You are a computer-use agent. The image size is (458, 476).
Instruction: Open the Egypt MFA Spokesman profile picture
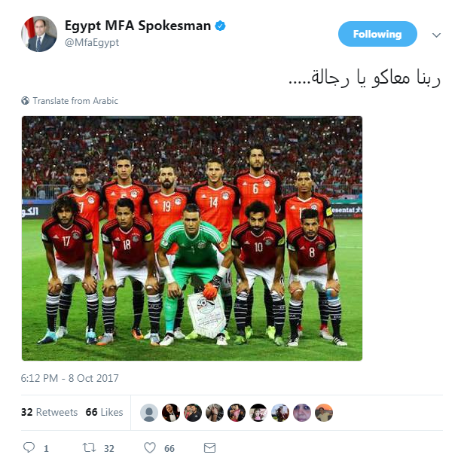[x=39, y=34]
